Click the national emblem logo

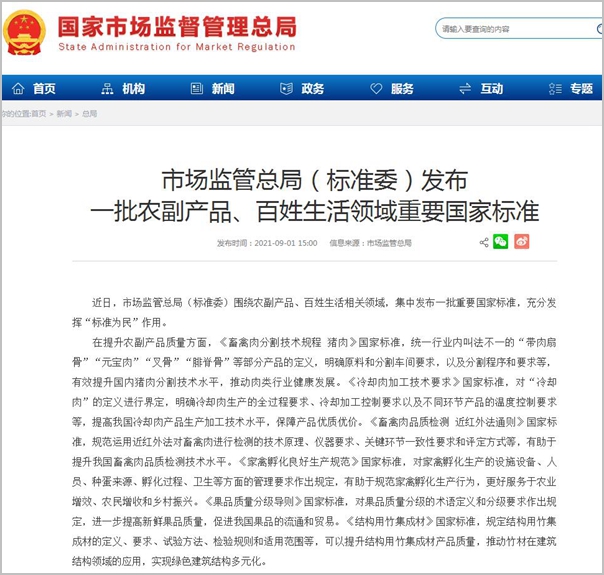click(x=25, y=32)
